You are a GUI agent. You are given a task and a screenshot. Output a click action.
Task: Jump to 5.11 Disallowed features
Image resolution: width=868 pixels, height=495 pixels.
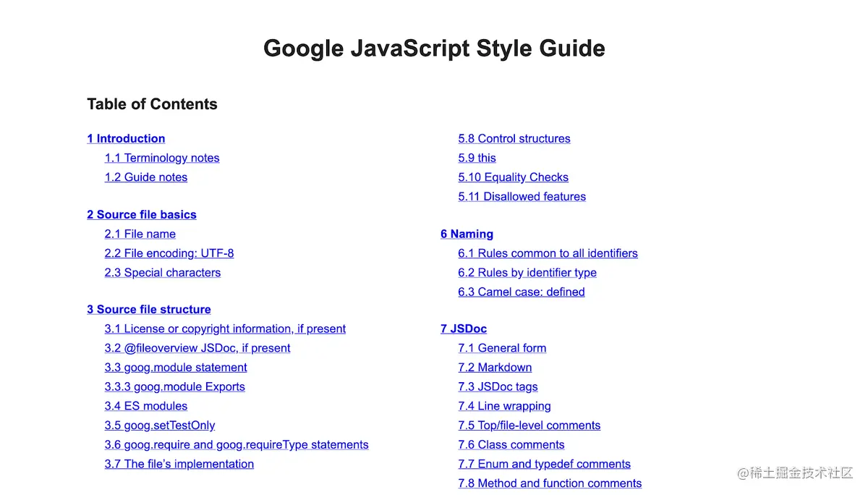pyautogui.click(x=522, y=196)
